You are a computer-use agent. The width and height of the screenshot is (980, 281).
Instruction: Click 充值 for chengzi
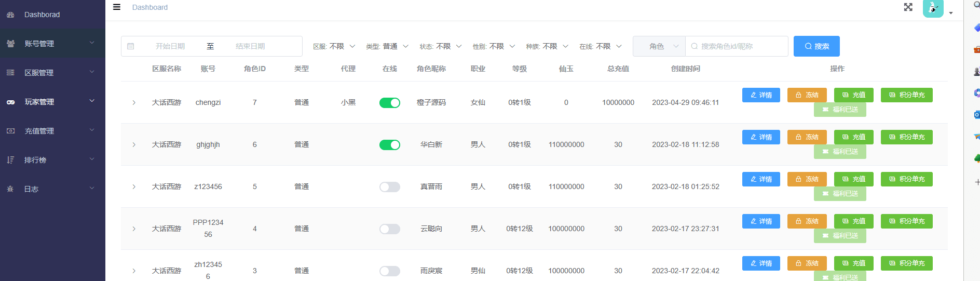pos(854,95)
